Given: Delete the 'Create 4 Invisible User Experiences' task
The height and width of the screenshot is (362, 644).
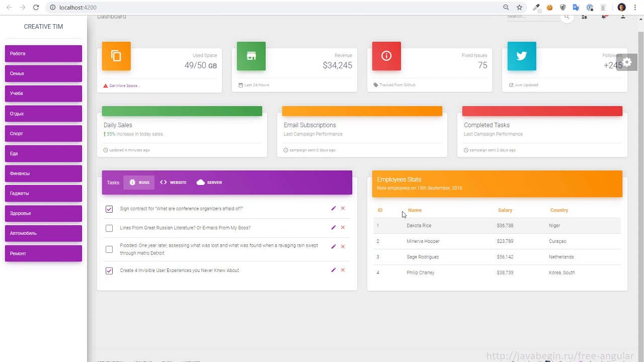Looking at the screenshot, I should pos(343,270).
